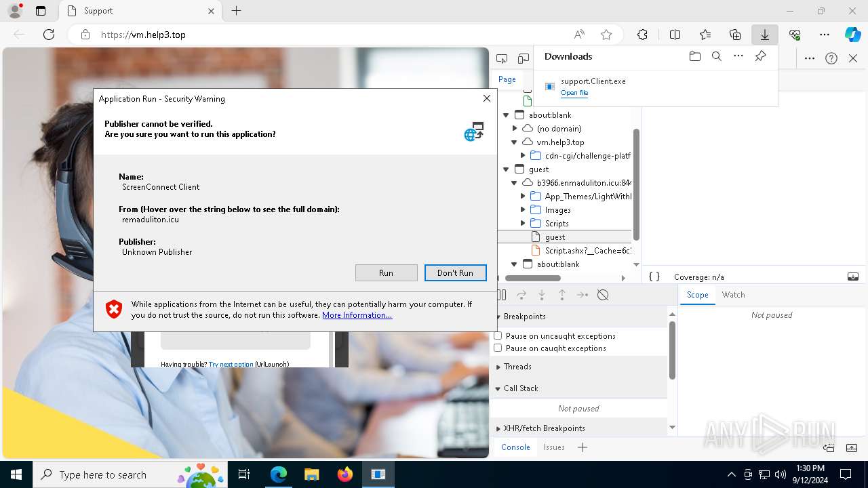Click the Step debugger arrow icon

pos(583,295)
